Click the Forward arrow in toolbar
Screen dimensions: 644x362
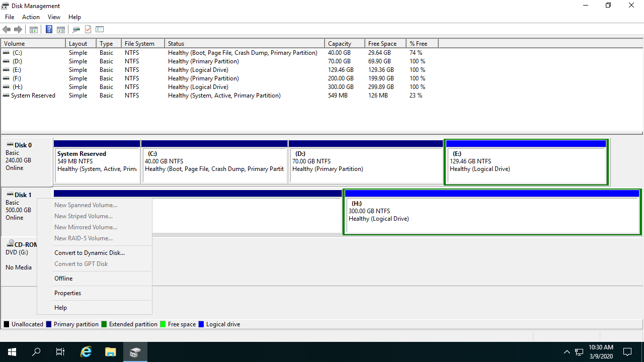pos(18,29)
